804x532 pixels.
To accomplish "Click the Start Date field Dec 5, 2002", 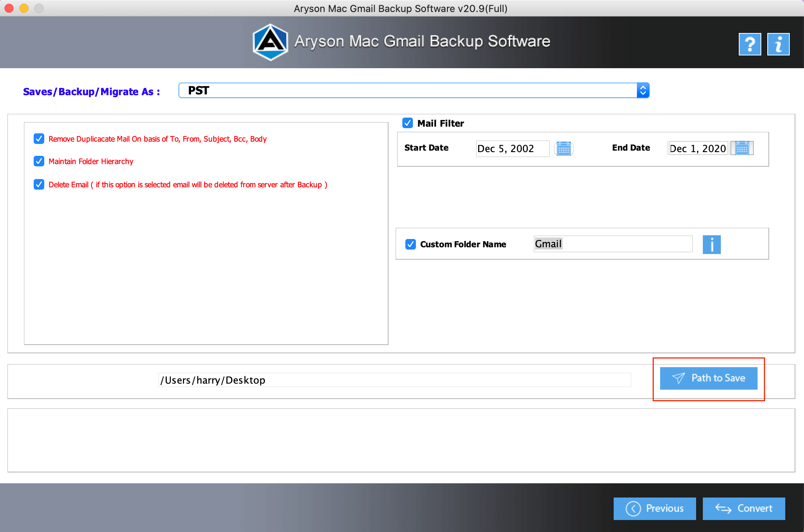I will (513, 149).
